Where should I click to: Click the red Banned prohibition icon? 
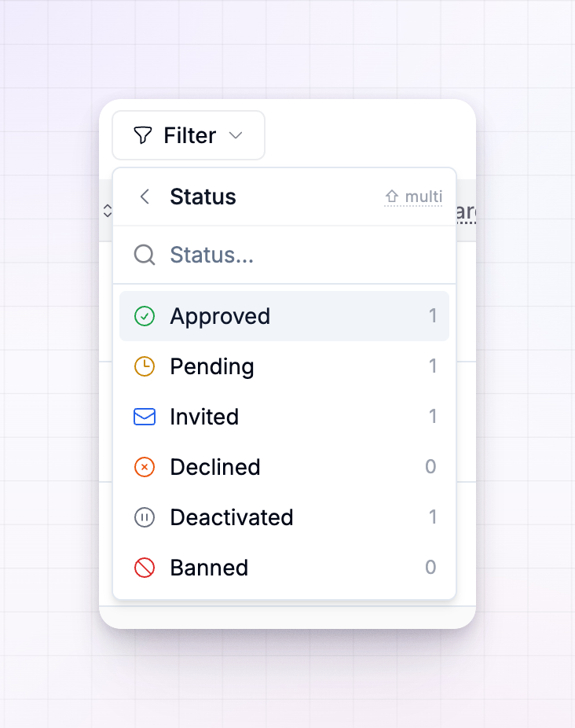[145, 568]
